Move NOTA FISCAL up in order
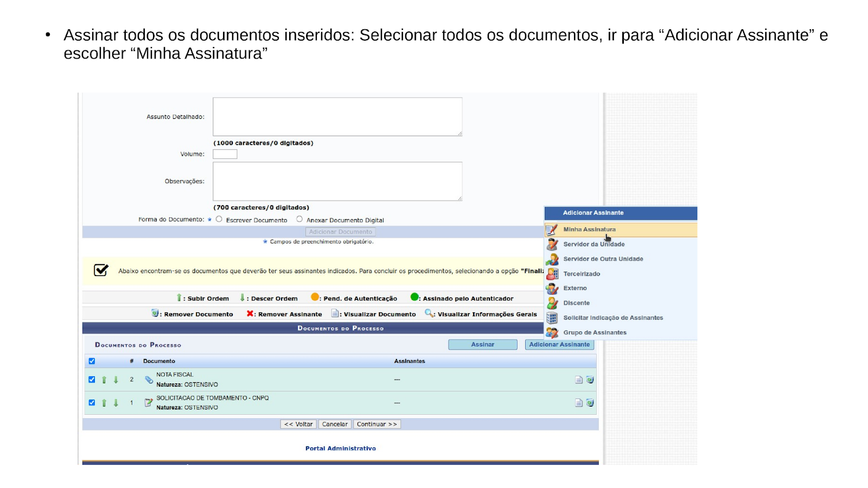The height and width of the screenshot is (488, 868). click(x=104, y=380)
